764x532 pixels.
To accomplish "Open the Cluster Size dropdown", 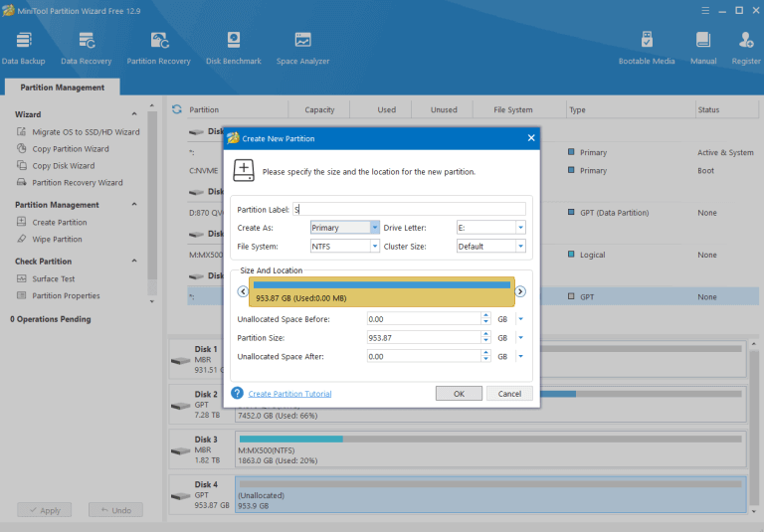I will 520,246.
